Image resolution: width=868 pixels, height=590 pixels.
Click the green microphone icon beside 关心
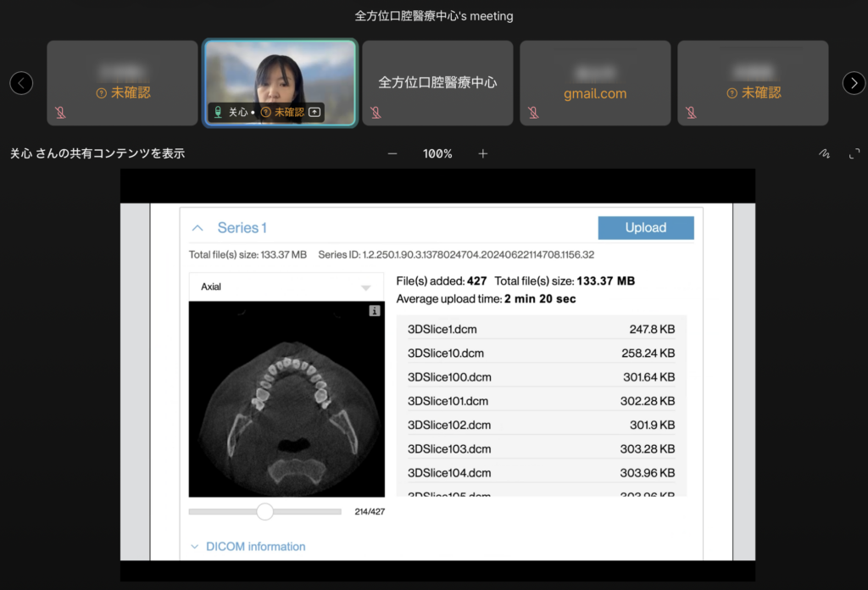[218, 112]
